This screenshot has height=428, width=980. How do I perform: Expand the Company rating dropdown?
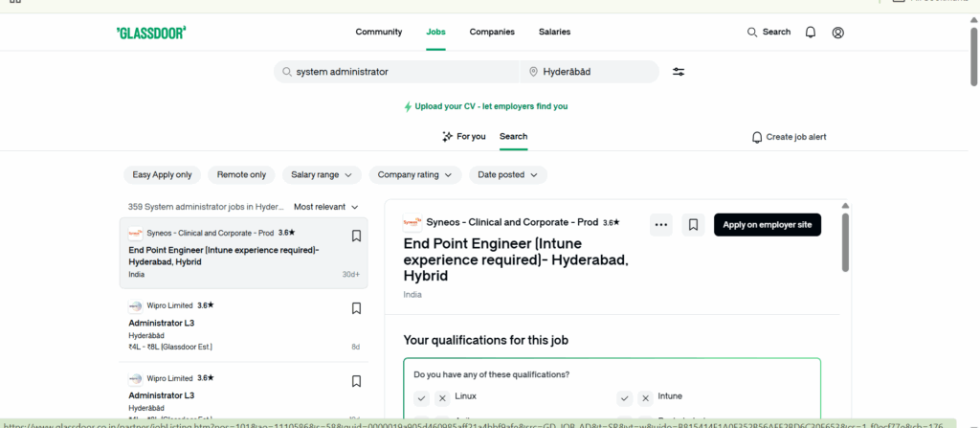point(415,175)
